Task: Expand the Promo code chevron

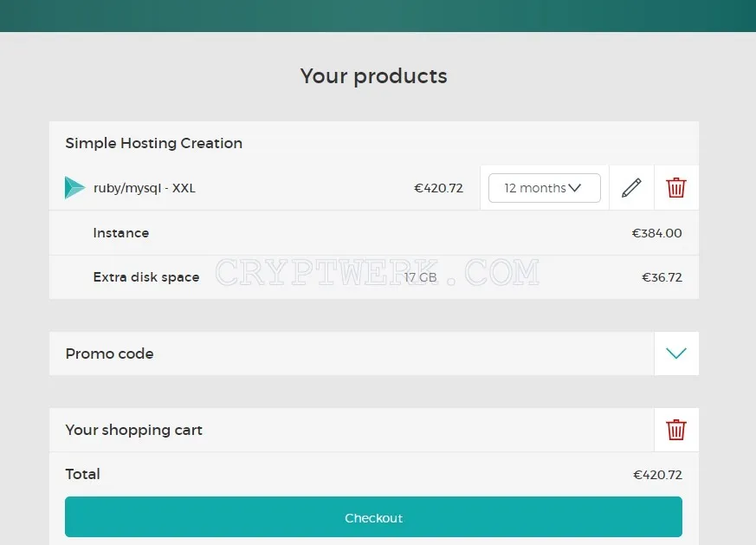Action: [x=676, y=354]
